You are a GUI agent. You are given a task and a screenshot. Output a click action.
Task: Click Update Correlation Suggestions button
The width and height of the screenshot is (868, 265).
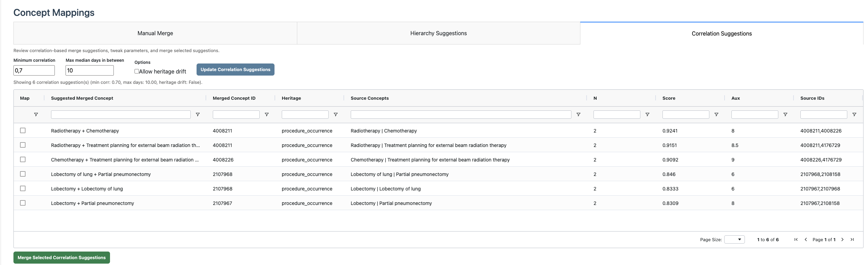pyautogui.click(x=235, y=69)
